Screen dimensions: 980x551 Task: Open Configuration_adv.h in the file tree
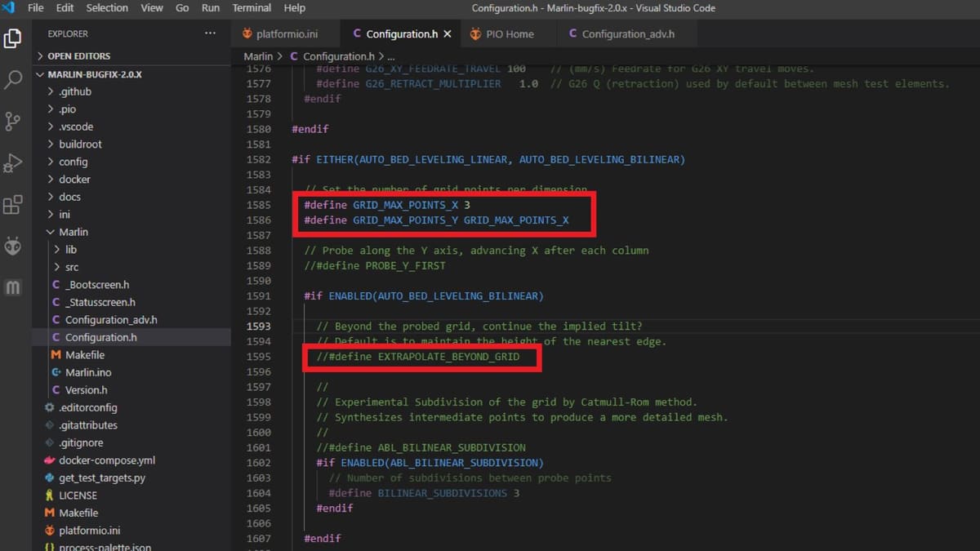click(110, 320)
